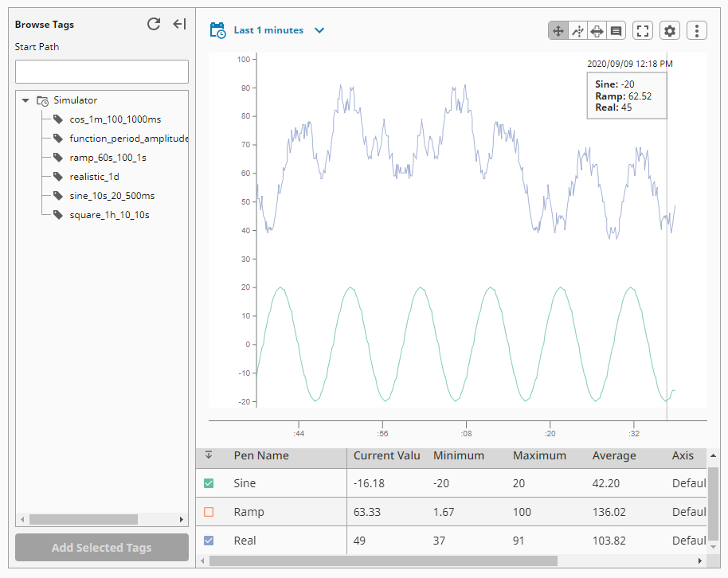This screenshot has width=728, height=578.
Task: Collapse the Browse Tags panel
Action: [x=180, y=24]
